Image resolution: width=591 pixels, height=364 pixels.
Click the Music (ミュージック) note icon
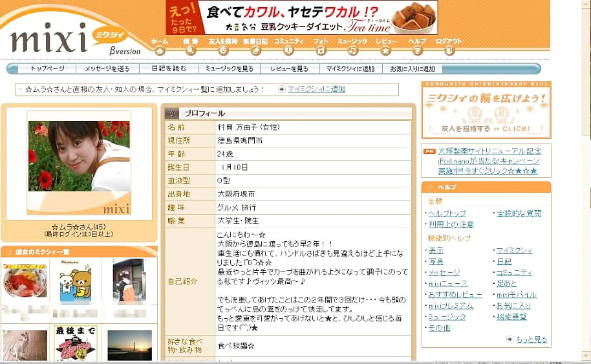pos(352,50)
